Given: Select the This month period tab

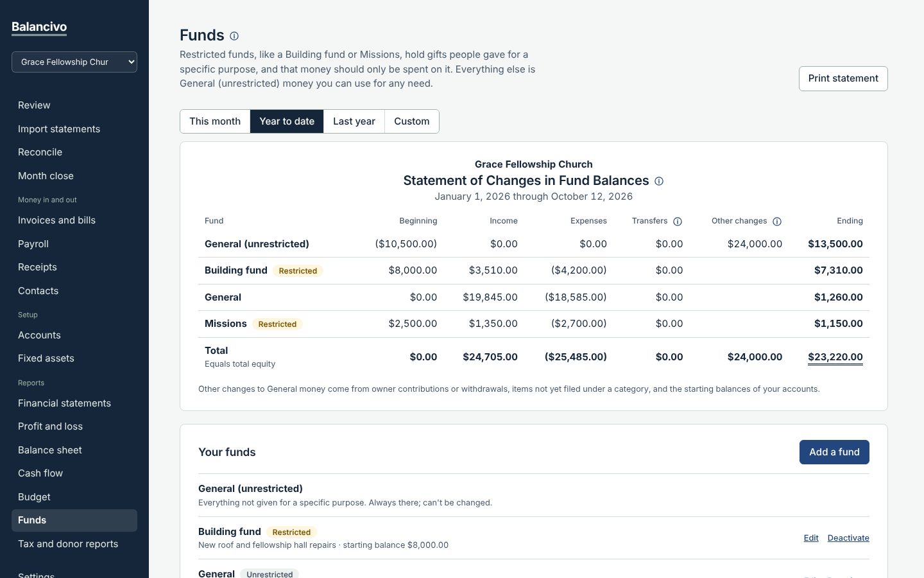Looking at the screenshot, I should (215, 121).
